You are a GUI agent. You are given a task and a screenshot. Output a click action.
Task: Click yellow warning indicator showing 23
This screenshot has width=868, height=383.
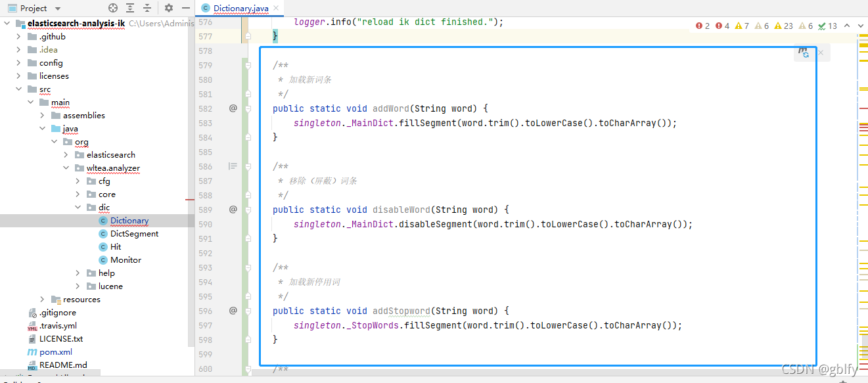[784, 26]
